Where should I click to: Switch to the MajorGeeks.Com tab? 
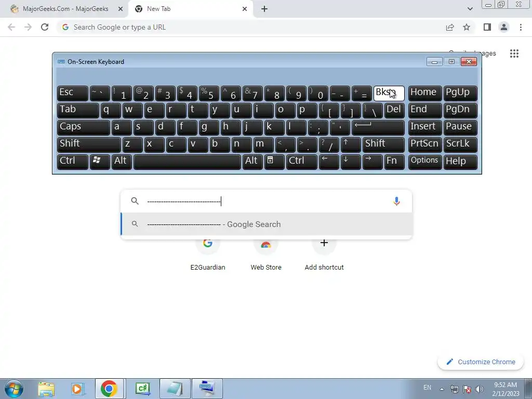(x=65, y=9)
